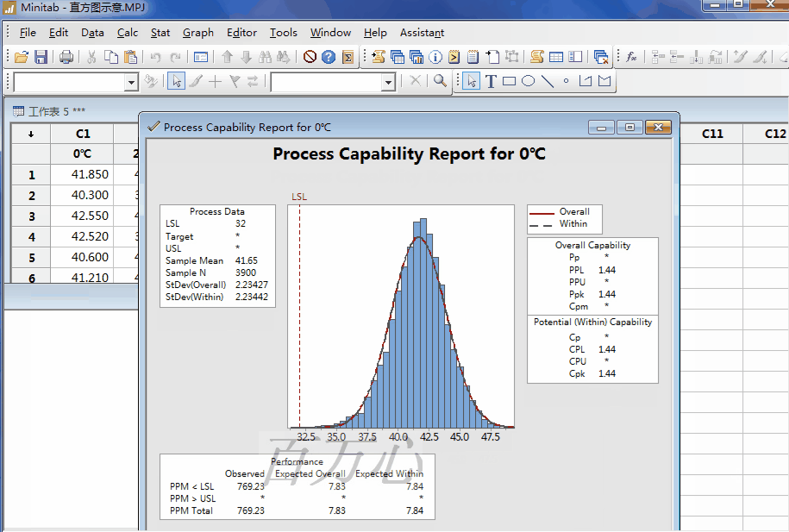This screenshot has width=789, height=532.
Task: Expand the second toolbar combo box
Action: tap(388, 82)
